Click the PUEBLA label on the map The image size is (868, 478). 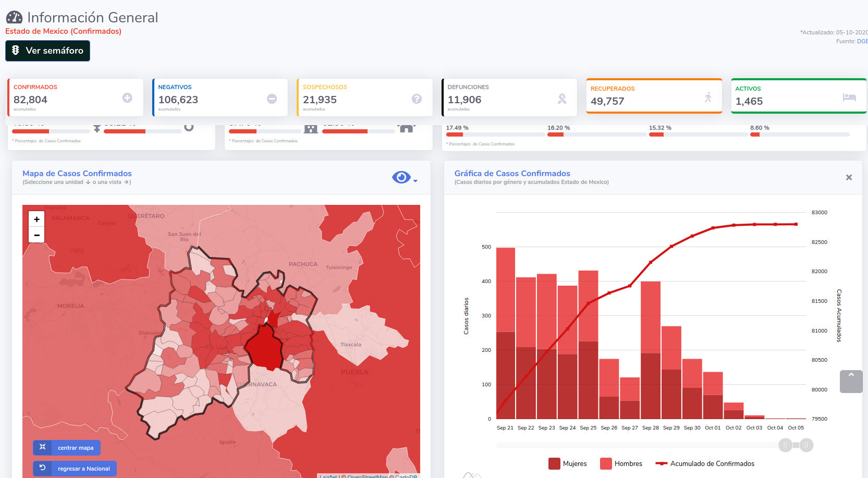pos(354,372)
